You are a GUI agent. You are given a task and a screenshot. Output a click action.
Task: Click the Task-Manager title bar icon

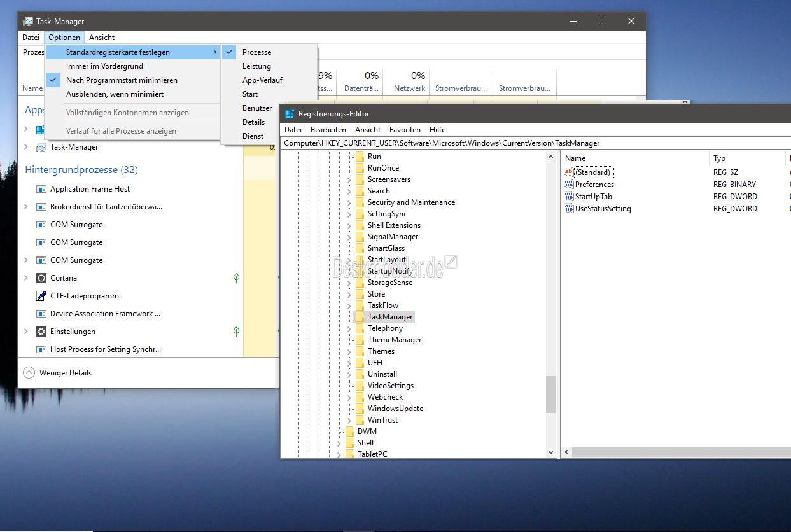point(27,21)
